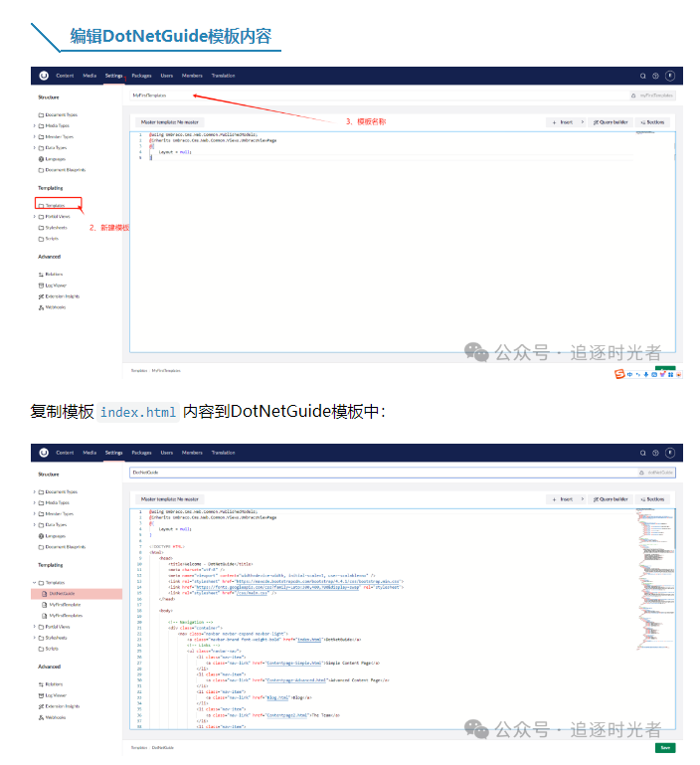Open user avatar in the DotNetGuide screenshot header

coord(670,453)
